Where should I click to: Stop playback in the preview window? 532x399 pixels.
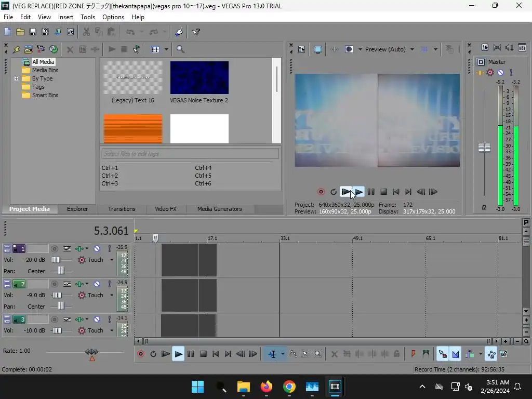click(384, 192)
